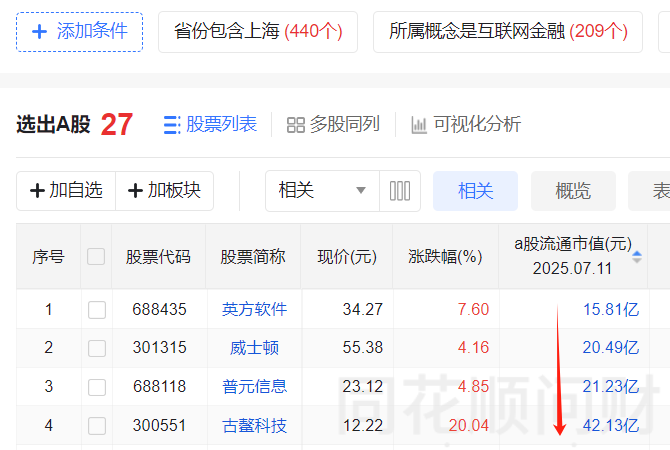This screenshot has height=450, width=670.
Task: Click the 现价(元) column header
Action: 347,257
